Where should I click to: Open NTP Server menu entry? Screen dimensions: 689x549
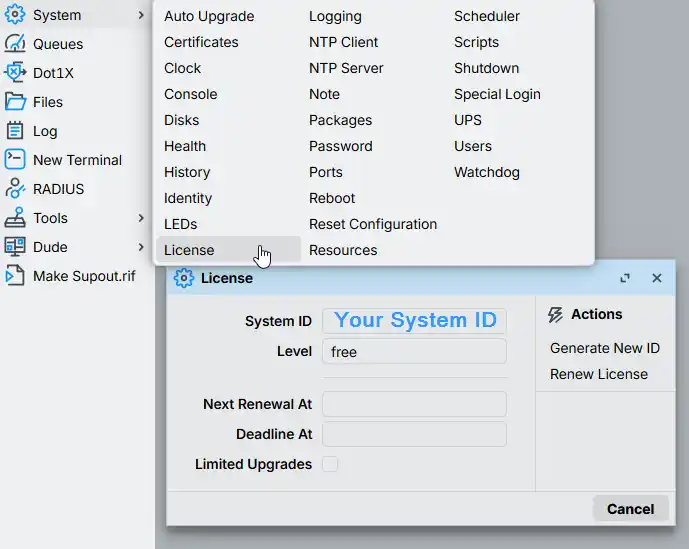[346, 68]
